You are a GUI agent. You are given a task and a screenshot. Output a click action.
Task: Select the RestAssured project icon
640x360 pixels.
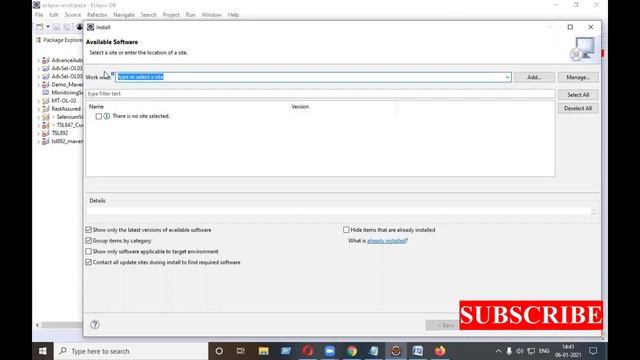click(46, 109)
